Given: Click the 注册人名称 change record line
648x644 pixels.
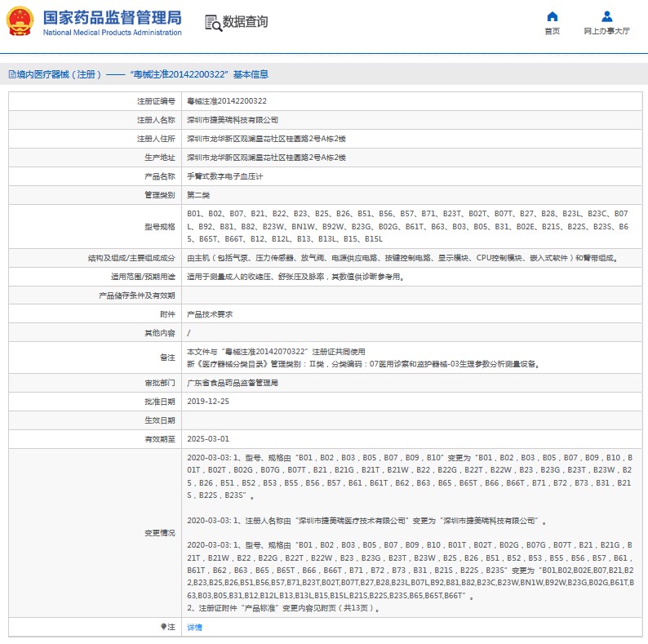Looking at the screenshot, I should point(366,521).
